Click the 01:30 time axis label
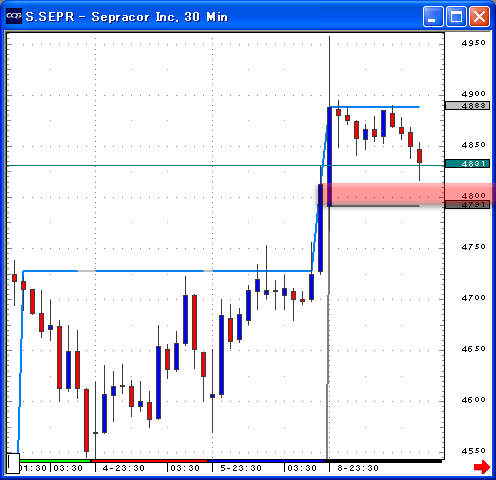The width and height of the screenshot is (496, 480). [33, 468]
